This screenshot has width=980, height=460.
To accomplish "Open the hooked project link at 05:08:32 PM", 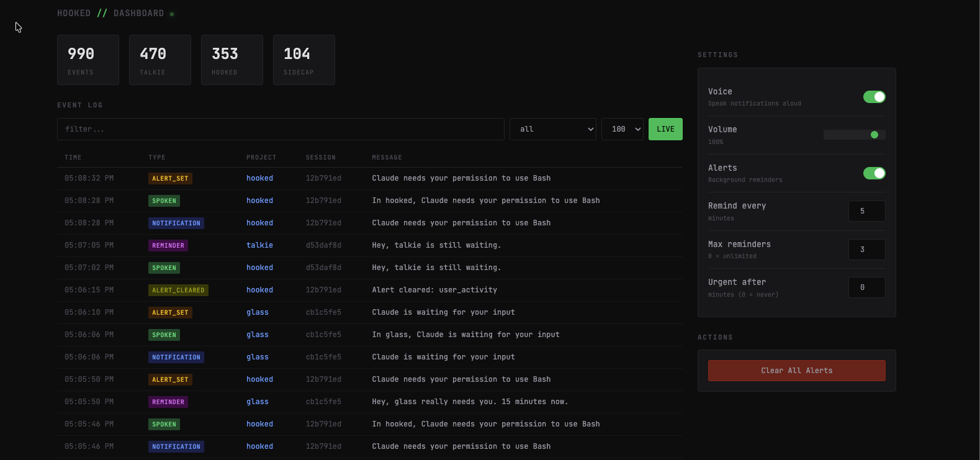I will click(259, 178).
